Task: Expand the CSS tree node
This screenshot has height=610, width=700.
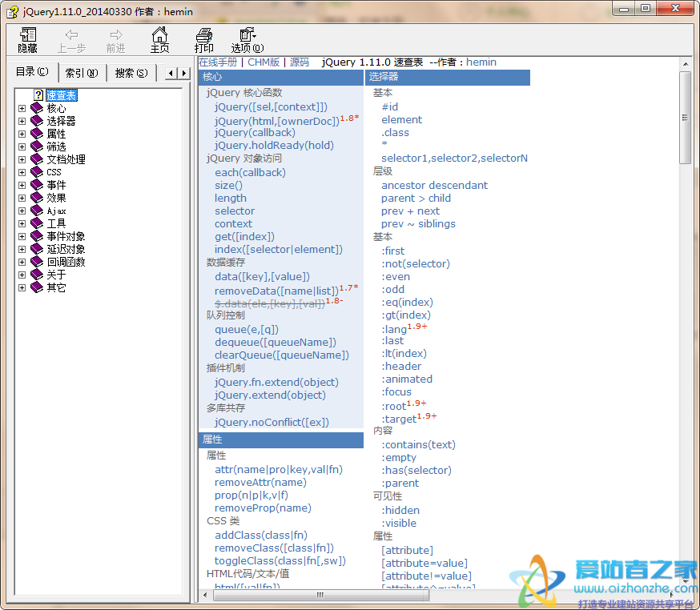Action: click(22, 172)
